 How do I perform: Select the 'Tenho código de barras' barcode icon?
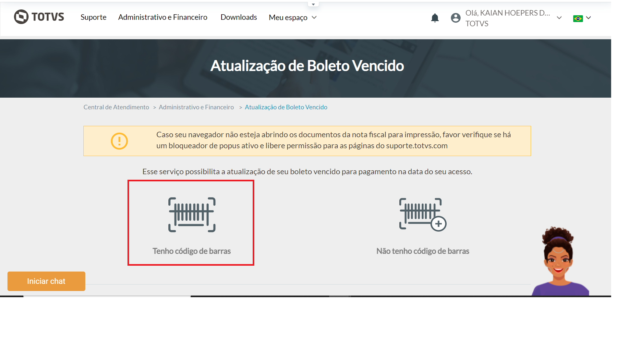[191, 214]
